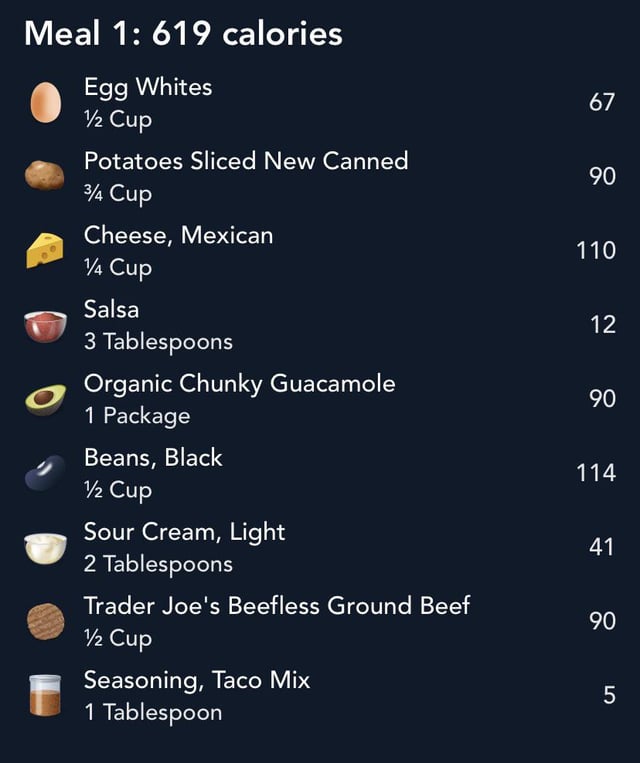Select the avocado icon for guacamole
640x763 pixels.
[x=45, y=400]
